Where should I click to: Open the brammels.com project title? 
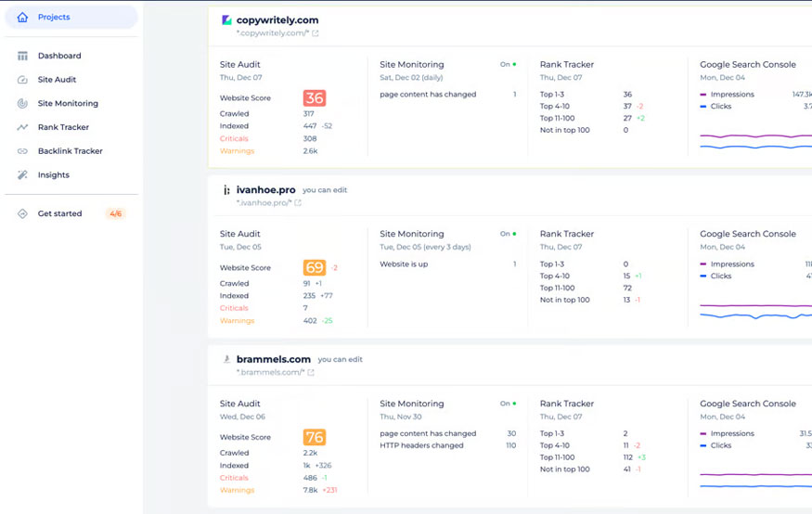(x=274, y=359)
